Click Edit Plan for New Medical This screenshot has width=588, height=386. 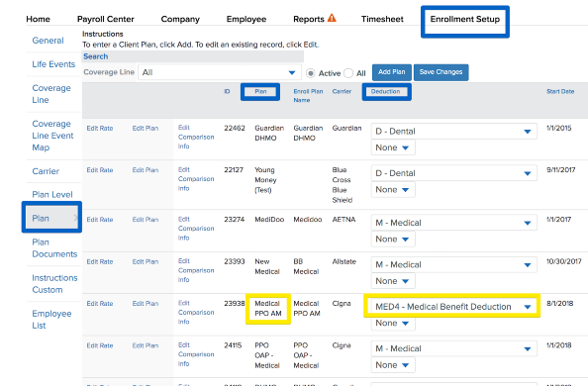(146, 262)
